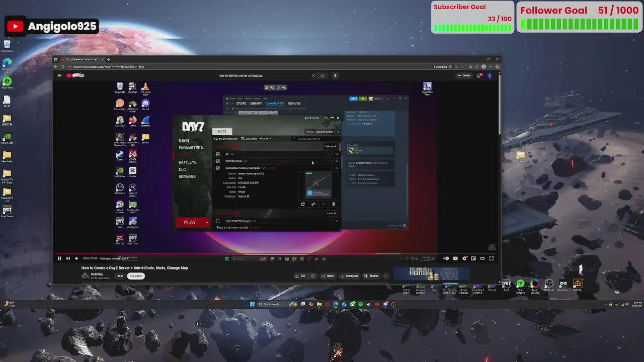Open PARAMETERS in DayZ launcher
Viewport: 644px width, 362px height.
click(x=191, y=148)
